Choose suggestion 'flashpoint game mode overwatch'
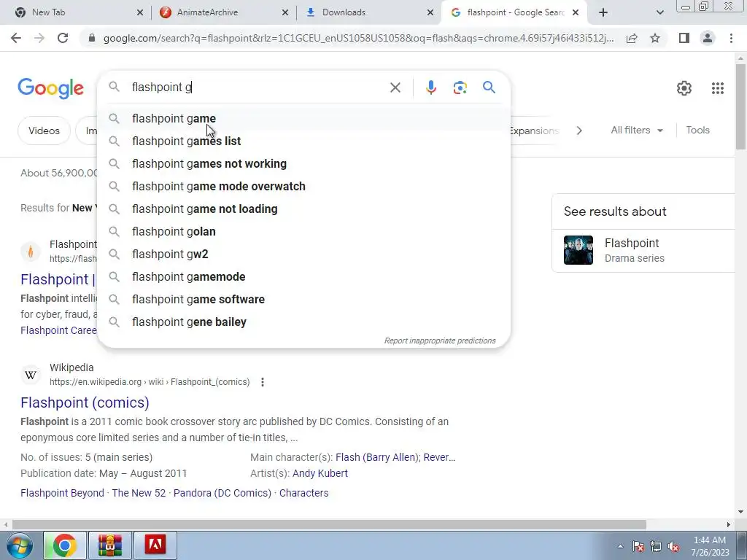Viewport: 747px width, 560px height. (x=304, y=186)
